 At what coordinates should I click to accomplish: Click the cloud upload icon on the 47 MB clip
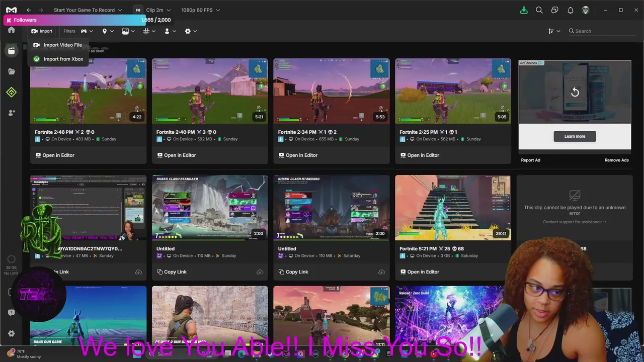138,272
